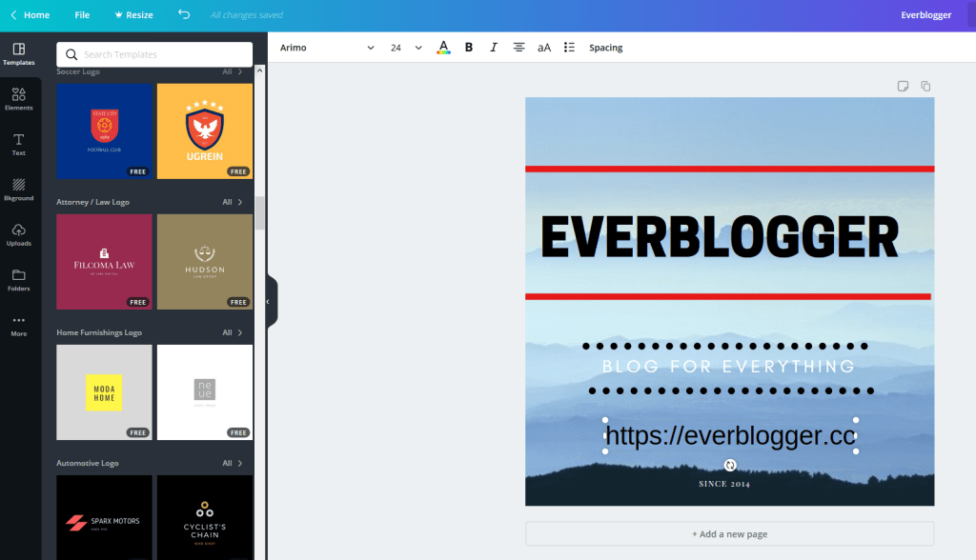Viewport: 976px width, 560px height.
Task: Open the Bkground sidebar panel
Action: [x=19, y=190]
